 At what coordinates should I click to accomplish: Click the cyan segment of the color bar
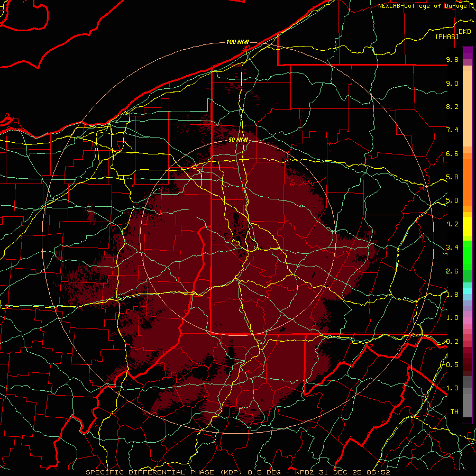(467, 290)
